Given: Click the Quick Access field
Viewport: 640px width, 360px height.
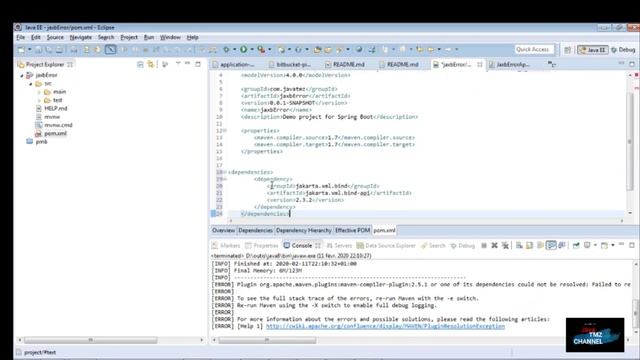Looking at the screenshot, I should (x=534, y=49).
